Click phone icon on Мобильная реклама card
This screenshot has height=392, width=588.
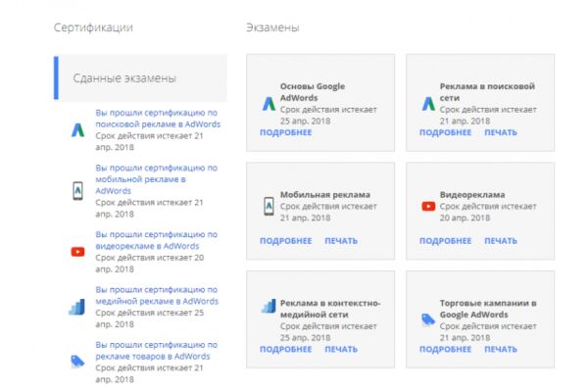point(269,206)
